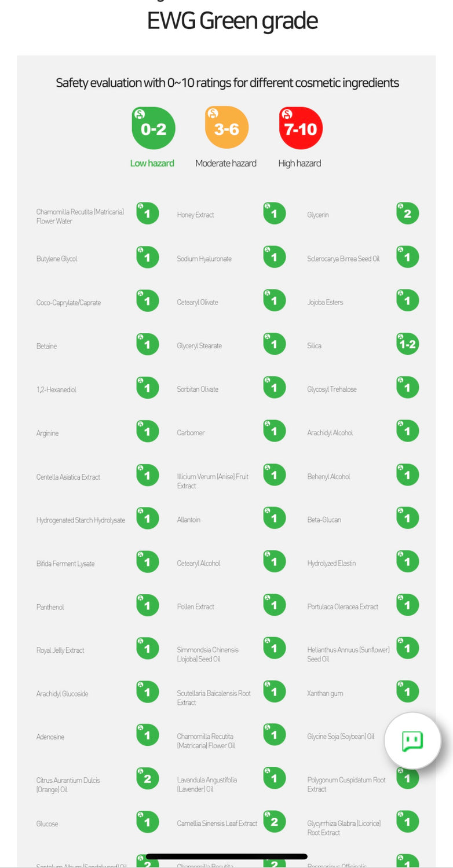Click the 1-2 rating badge beside Silica
This screenshot has height=868, width=453.
(407, 344)
